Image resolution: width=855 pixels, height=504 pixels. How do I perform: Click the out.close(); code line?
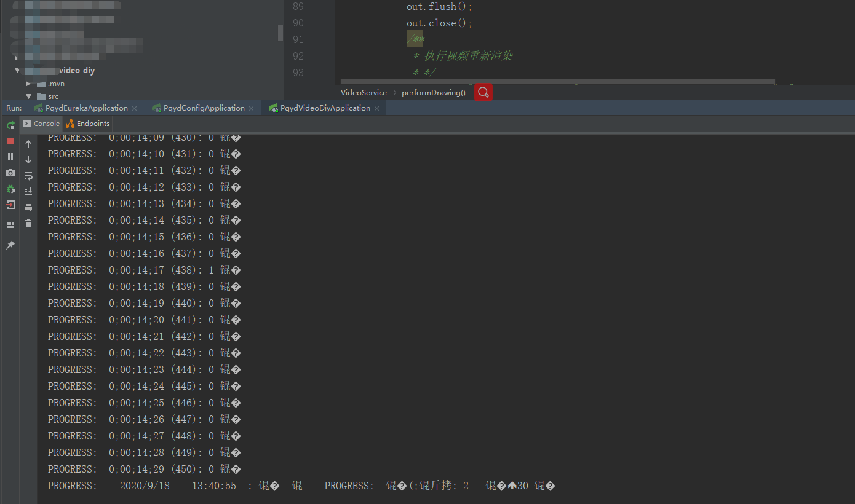tap(440, 23)
